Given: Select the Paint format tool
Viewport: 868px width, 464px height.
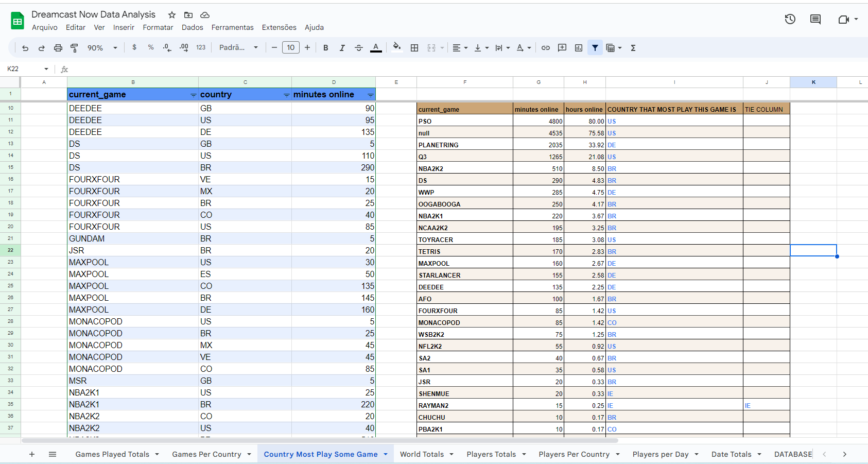Looking at the screenshot, I should coord(74,48).
